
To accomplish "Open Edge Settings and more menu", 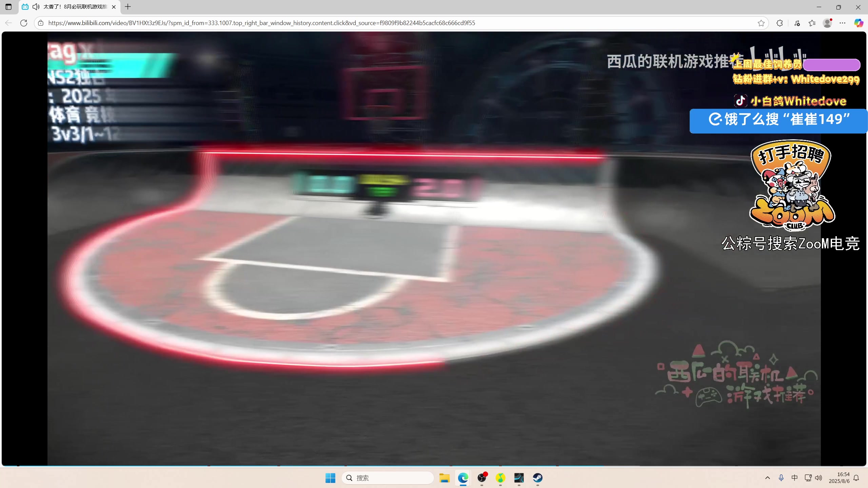I will click(x=843, y=23).
